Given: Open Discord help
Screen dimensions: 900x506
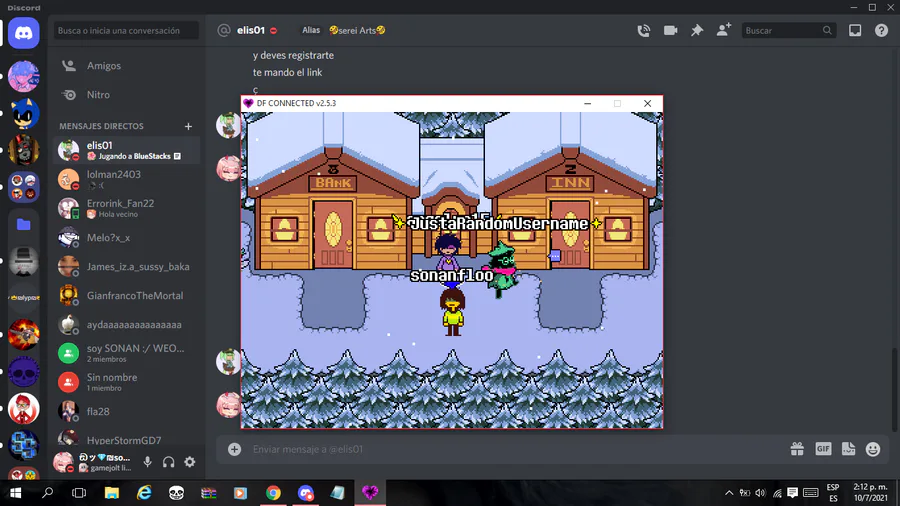Looking at the screenshot, I should tap(881, 30).
